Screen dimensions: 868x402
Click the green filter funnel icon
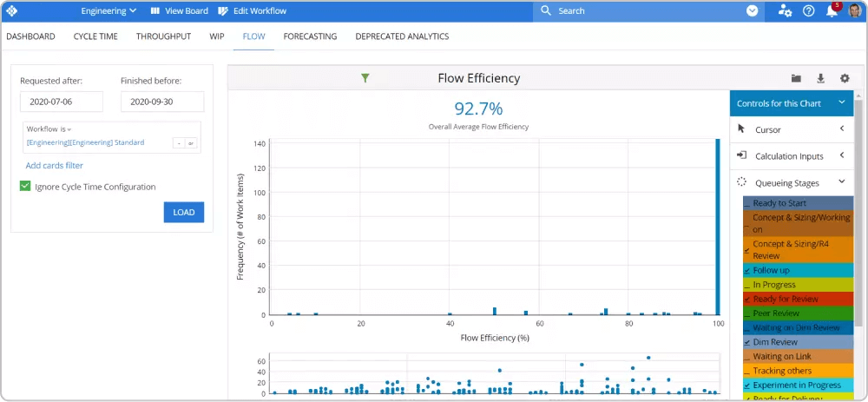(365, 78)
